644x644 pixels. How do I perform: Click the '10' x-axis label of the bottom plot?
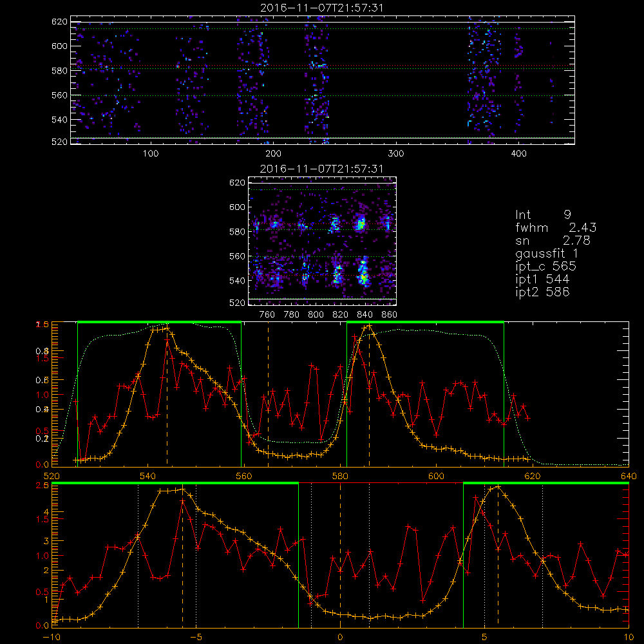coord(629,638)
